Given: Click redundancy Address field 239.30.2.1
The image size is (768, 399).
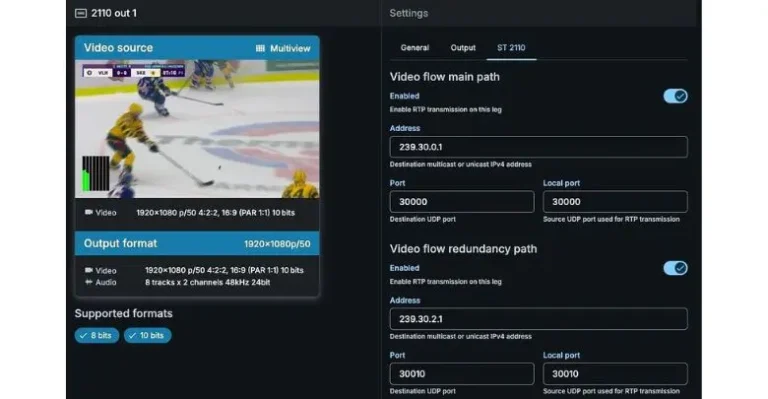Looking at the screenshot, I should pos(538,319).
